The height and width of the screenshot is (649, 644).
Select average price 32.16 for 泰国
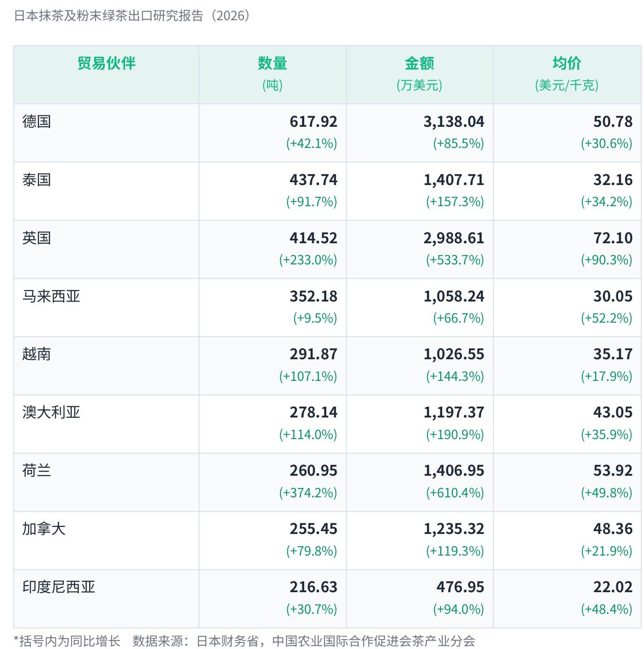click(x=613, y=180)
